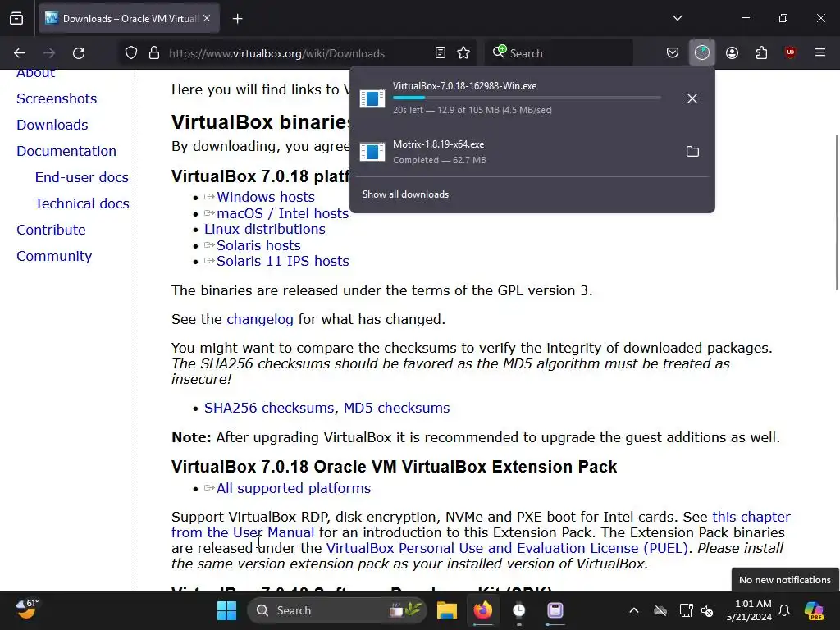Cancel the VirtualBox-7.0.18 download
This screenshot has width=840, height=630.
tap(692, 98)
